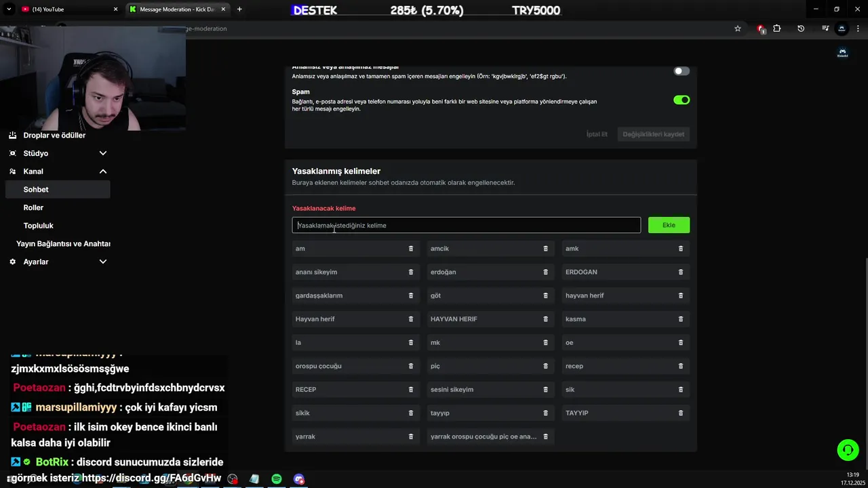The height and width of the screenshot is (488, 868).
Task: Click Değişiklikleri kaydet button
Action: click(x=654, y=134)
